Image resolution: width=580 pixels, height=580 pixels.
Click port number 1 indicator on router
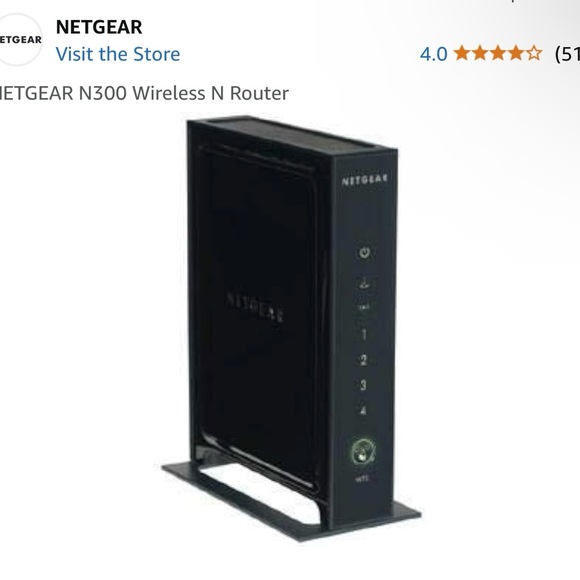(x=364, y=335)
